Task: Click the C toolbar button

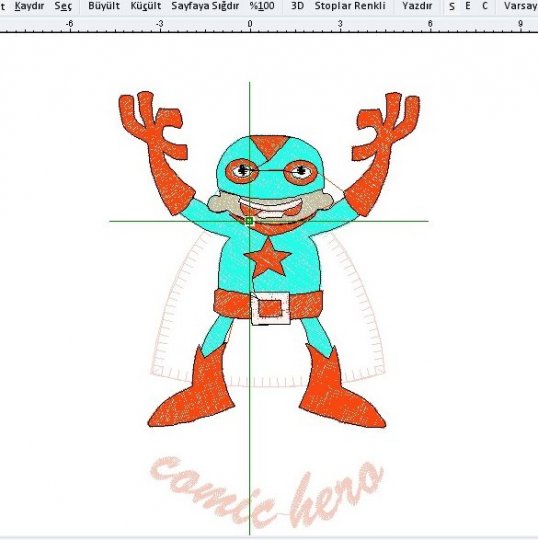Action: click(x=485, y=6)
